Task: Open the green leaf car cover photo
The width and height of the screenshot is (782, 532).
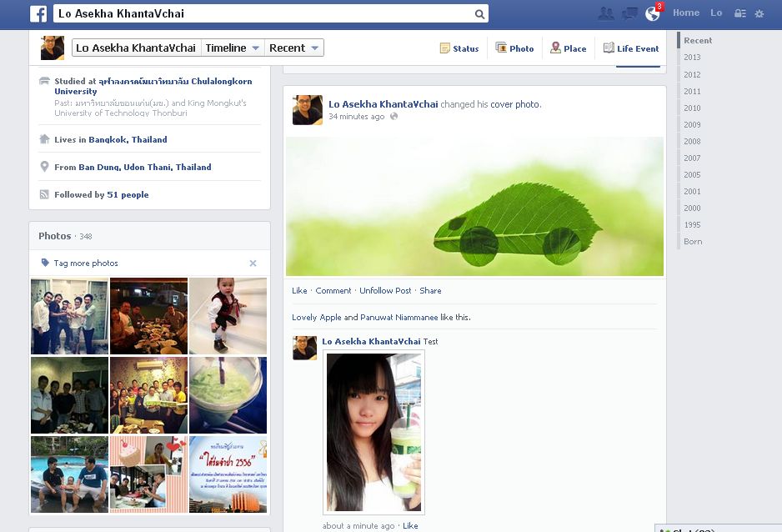Action: click(474, 207)
